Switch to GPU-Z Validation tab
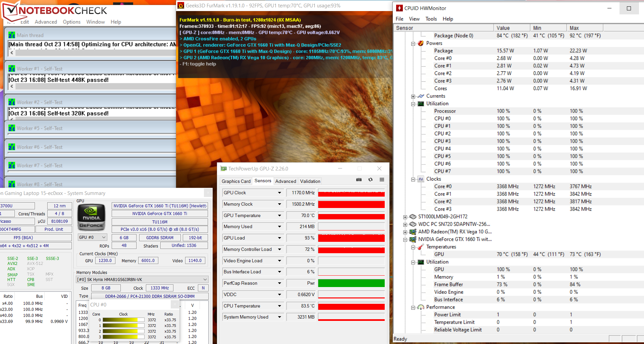Viewport: 644px width, 344px height. point(310,181)
